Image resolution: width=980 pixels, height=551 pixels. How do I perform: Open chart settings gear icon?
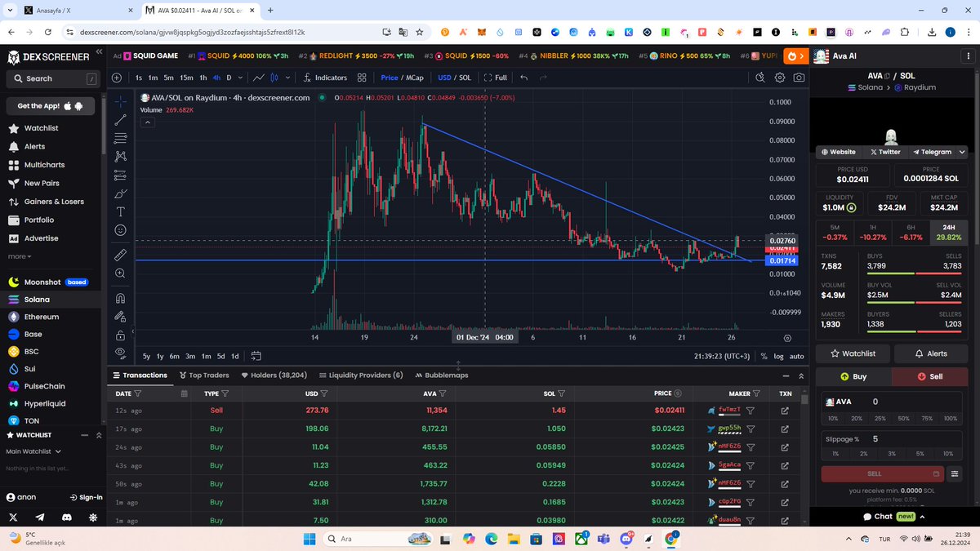pyautogui.click(x=780, y=78)
